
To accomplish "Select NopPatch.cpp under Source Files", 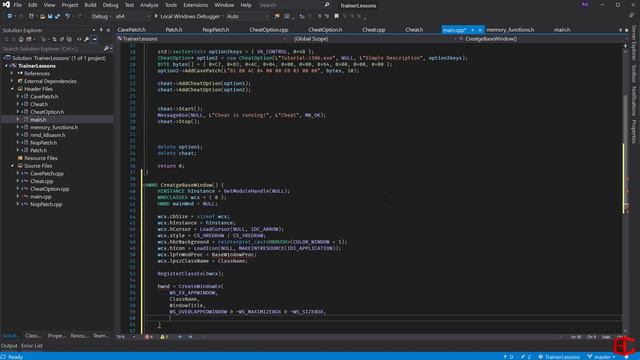I will (x=46, y=204).
